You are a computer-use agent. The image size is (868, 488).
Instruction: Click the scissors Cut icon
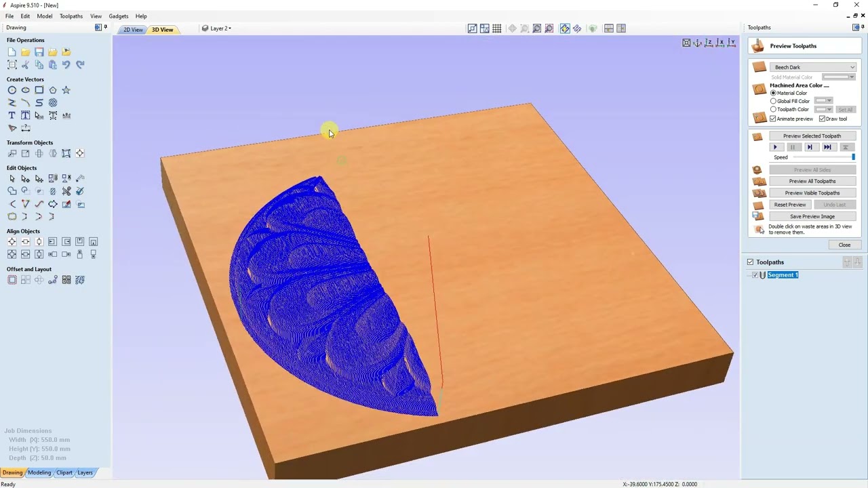25,65
